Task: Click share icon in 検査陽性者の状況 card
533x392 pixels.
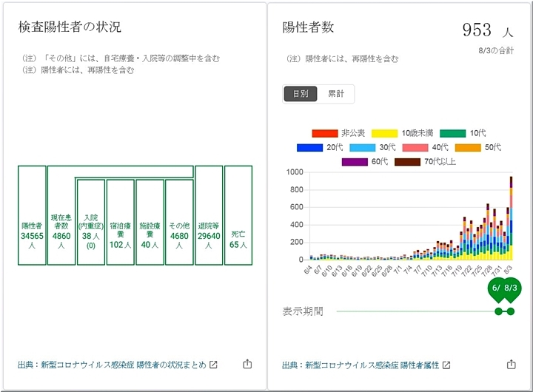Action: tap(247, 365)
